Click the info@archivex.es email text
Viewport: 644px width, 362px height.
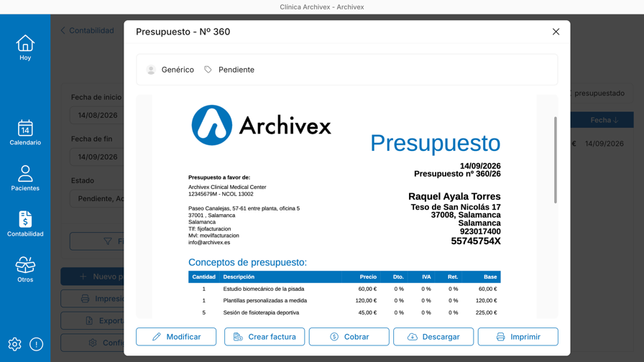pyautogui.click(x=209, y=242)
